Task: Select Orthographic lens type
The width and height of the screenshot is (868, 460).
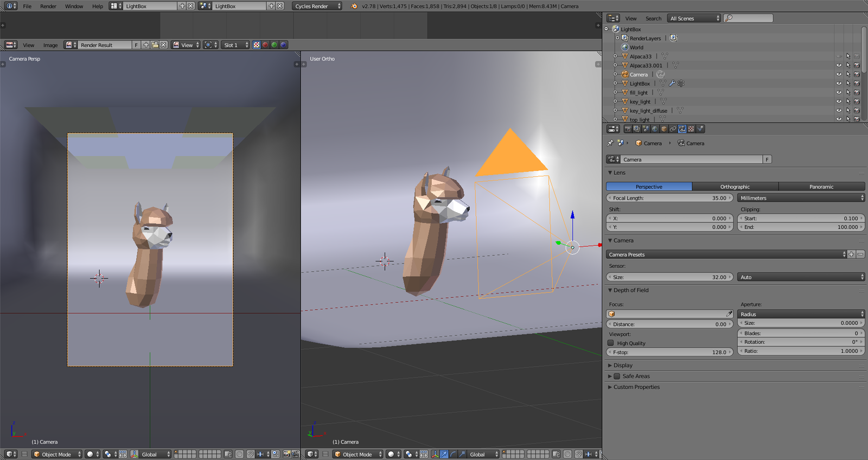Action: [x=735, y=187]
